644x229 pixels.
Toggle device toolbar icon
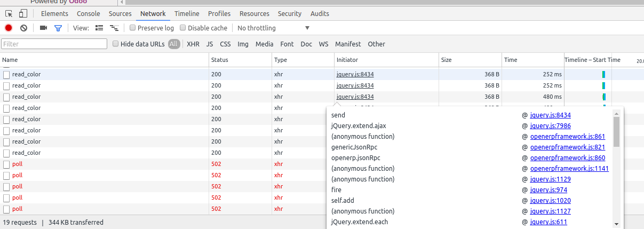pyautogui.click(x=23, y=13)
